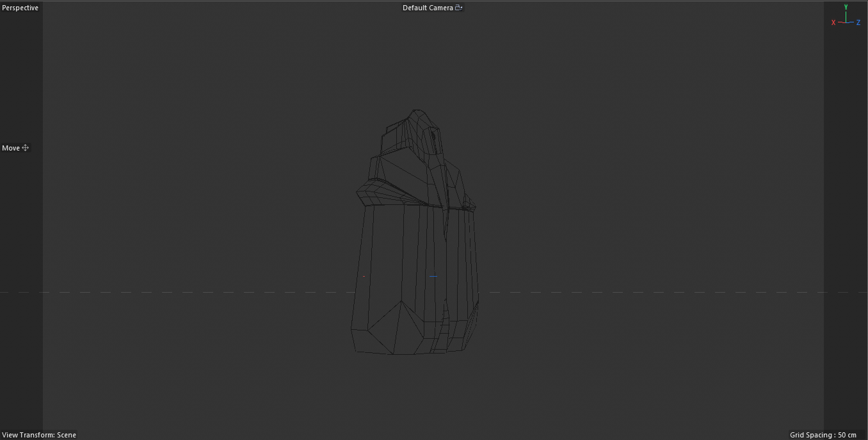868x440 pixels.
Task: Click the cursor icon on the Move tool indicator
Action: point(25,148)
